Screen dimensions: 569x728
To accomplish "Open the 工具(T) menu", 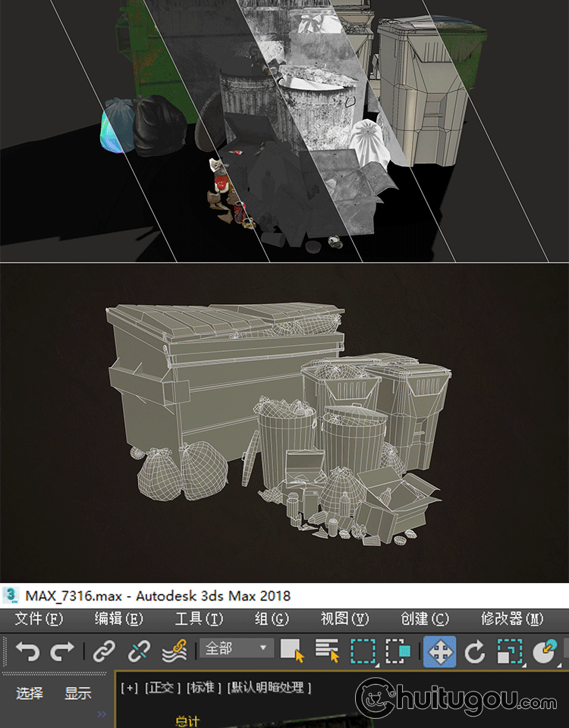I will 199,619.
